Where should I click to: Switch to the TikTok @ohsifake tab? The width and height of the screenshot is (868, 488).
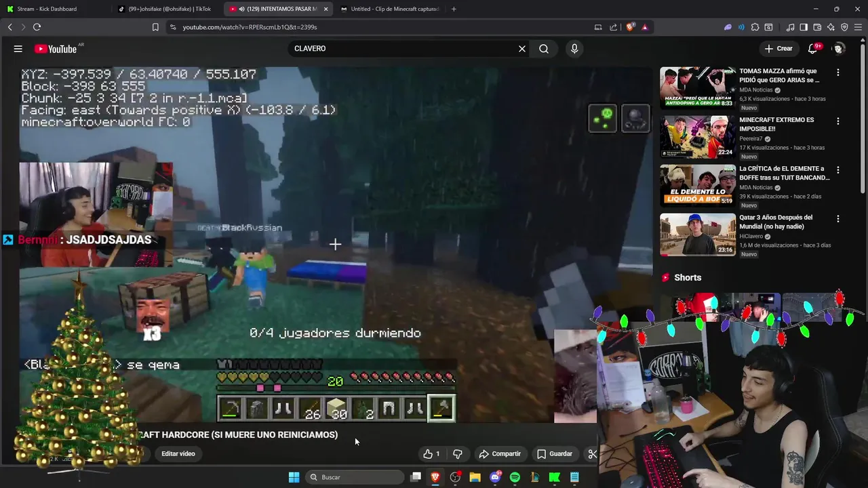click(167, 9)
